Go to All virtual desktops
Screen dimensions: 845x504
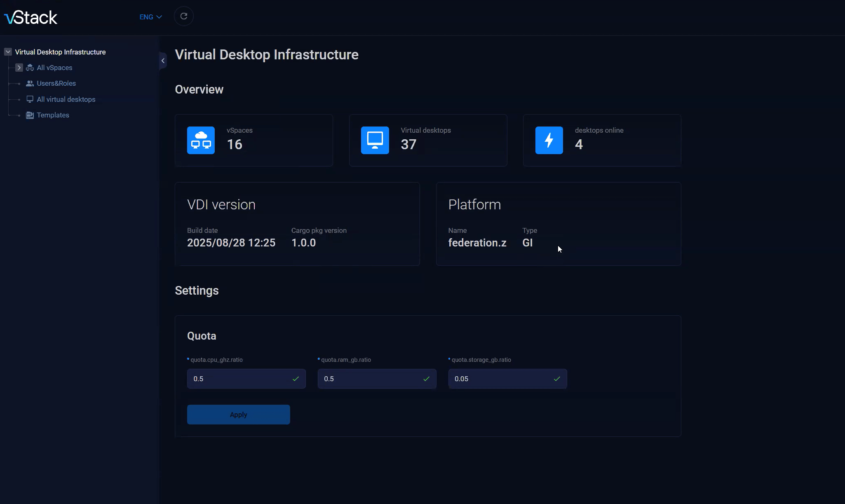(66, 99)
